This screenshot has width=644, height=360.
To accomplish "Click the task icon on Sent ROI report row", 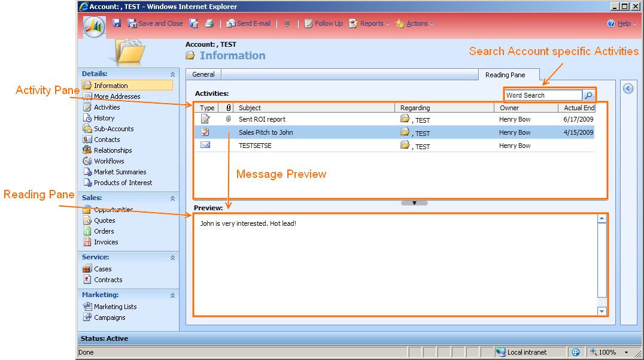I will click(x=205, y=119).
